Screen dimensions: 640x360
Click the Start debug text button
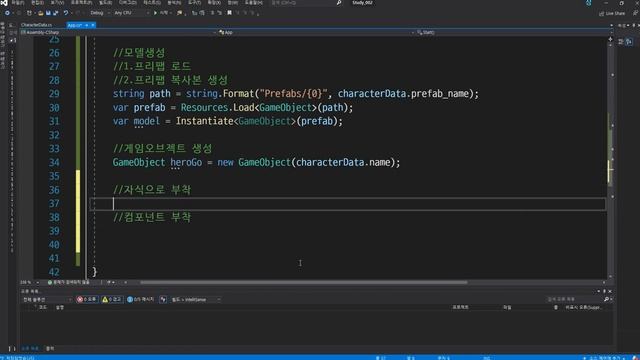coord(164,13)
